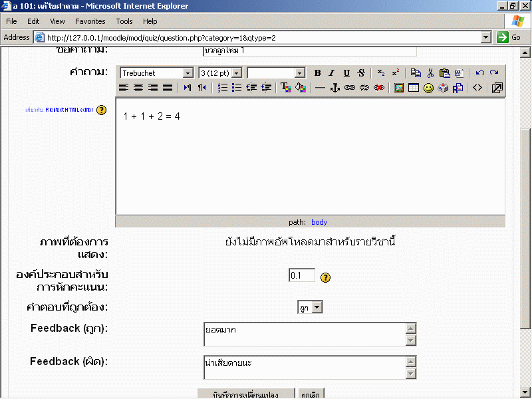Click the strikethrough button

pyautogui.click(x=361, y=73)
